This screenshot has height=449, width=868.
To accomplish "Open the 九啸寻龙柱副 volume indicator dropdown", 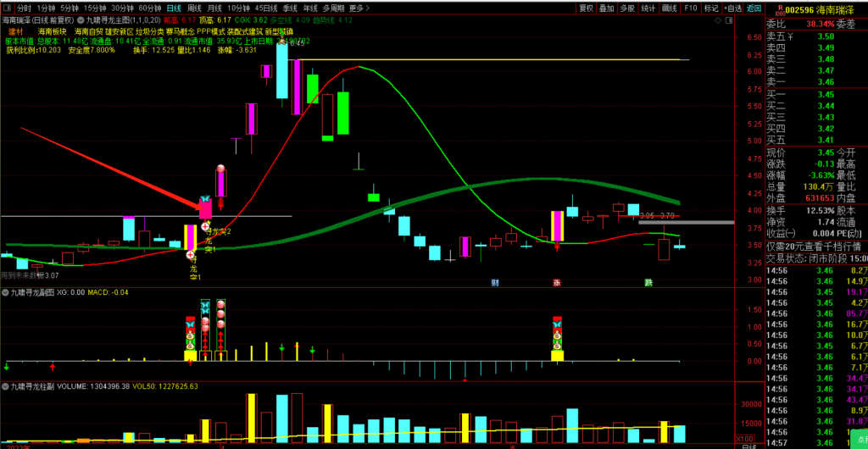I will (x=5, y=385).
